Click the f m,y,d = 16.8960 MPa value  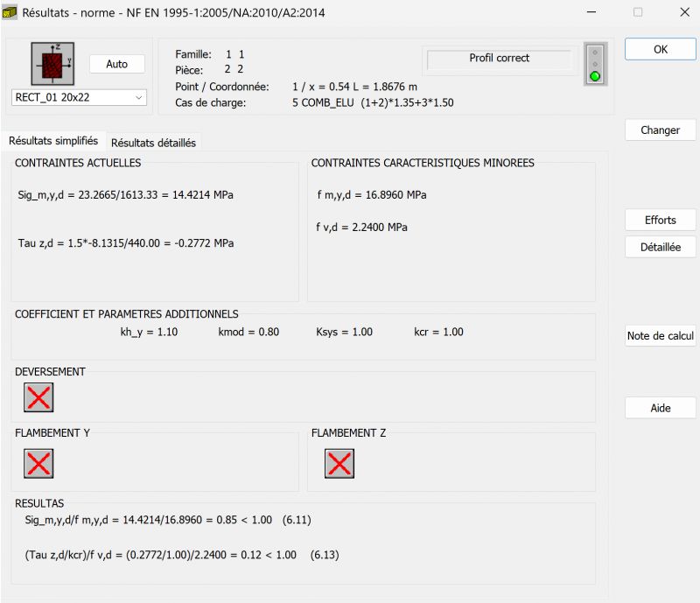point(372,195)
